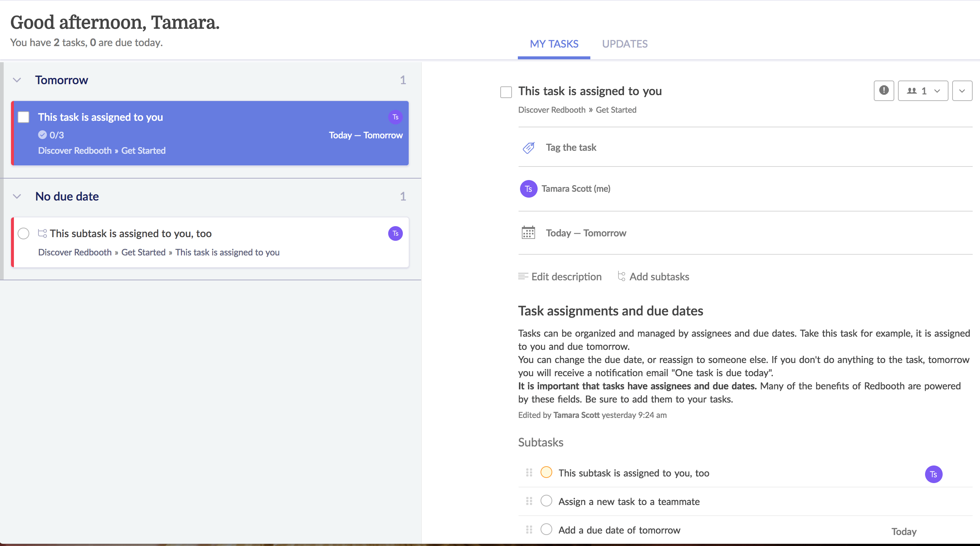Click the subtask icon next to assigned subtask

pos(42,233)
